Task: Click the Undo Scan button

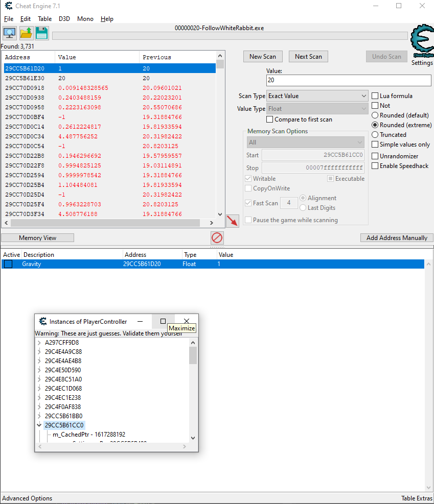Action: [386, 57]
